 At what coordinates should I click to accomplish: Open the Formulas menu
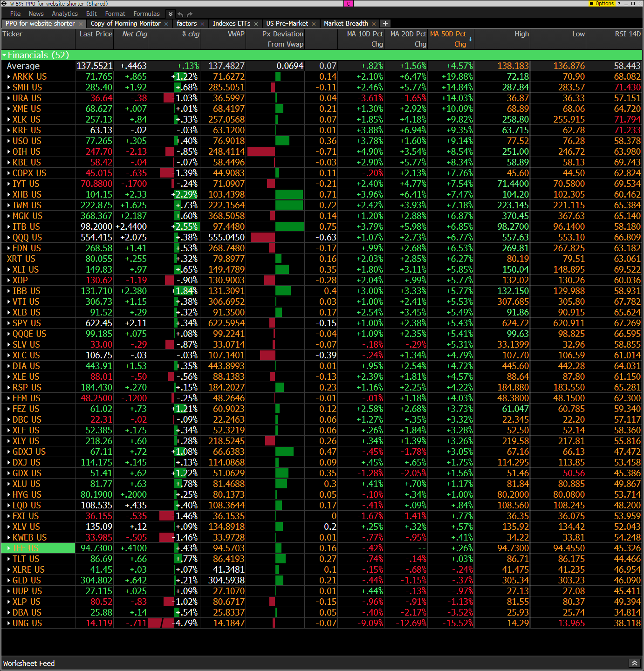[146, 14]
